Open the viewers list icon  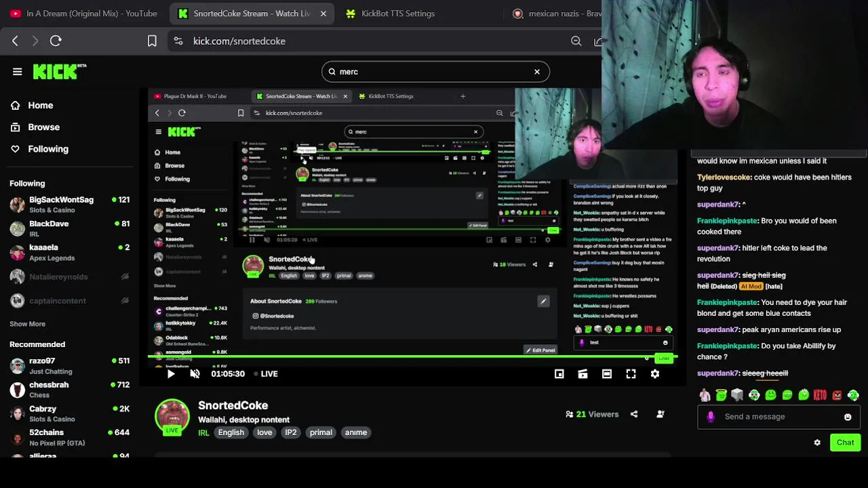point(570,414)
